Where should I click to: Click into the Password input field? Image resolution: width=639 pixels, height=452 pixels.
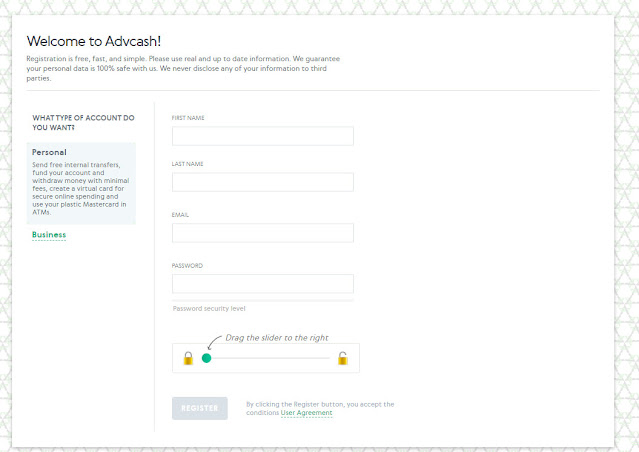[x=263, y=284]
